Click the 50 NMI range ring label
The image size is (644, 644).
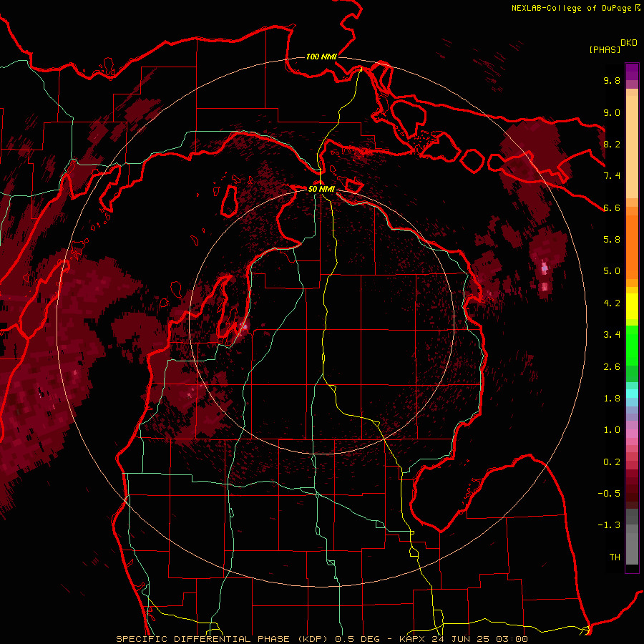321,189
